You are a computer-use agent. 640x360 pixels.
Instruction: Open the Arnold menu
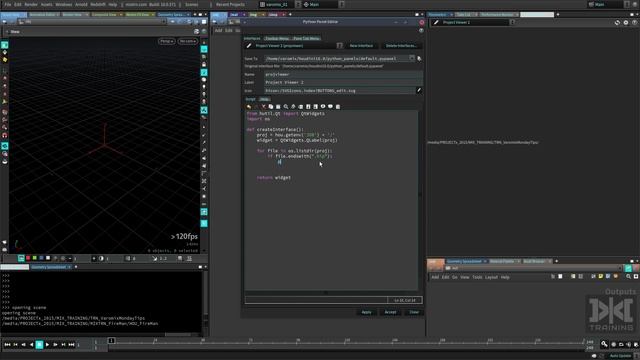(x=81, y=4)
